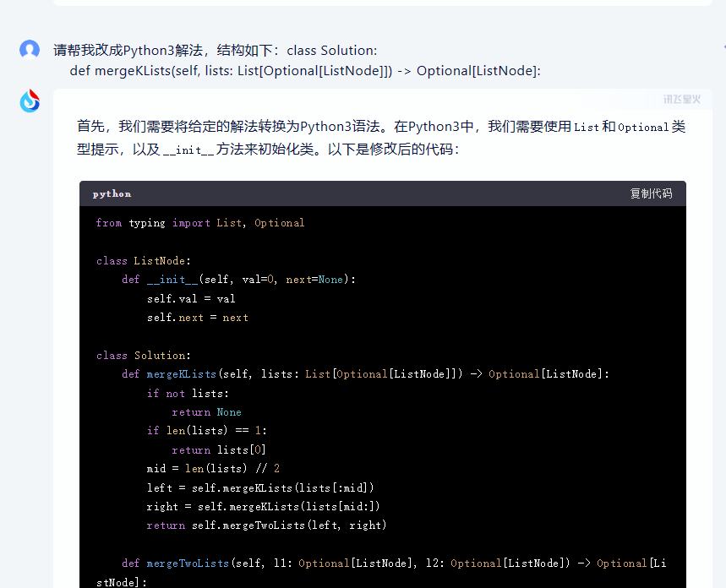Viewport: 726px width, 588px height.
Task: Click code line 'mid = len(lists) // 2'
Action: pos(214,469)
